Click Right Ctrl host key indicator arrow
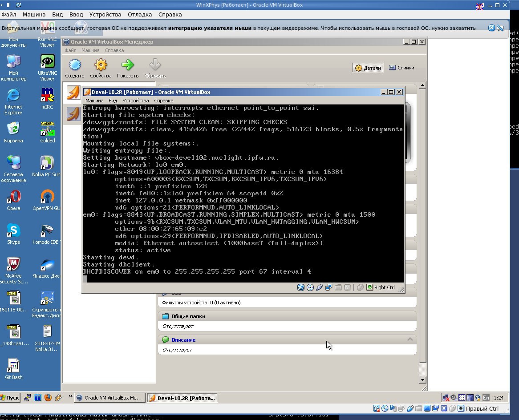Screen dimensions: 519x420 (370, 287)
